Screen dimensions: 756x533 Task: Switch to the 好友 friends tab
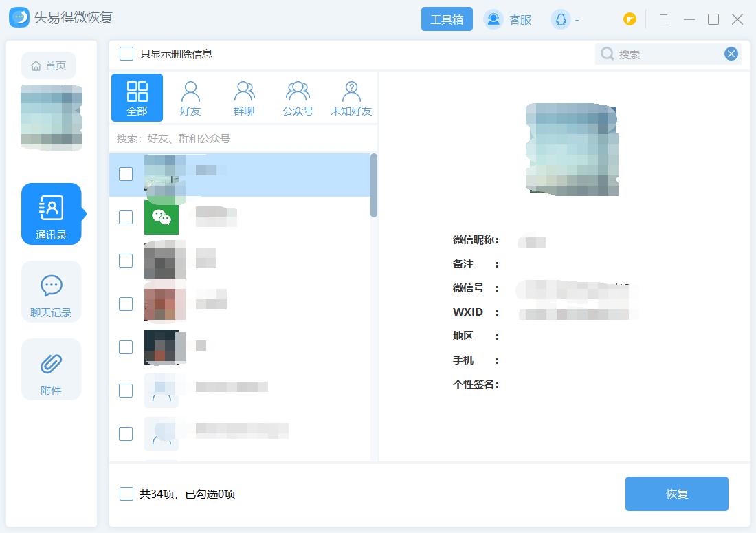[190, 96]
